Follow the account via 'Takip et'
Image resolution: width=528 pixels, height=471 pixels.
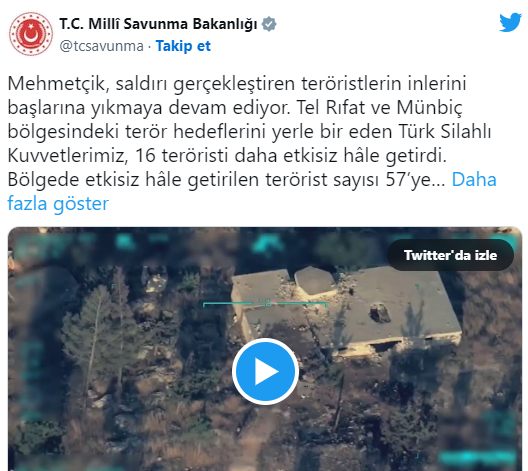tap(183, 46)
